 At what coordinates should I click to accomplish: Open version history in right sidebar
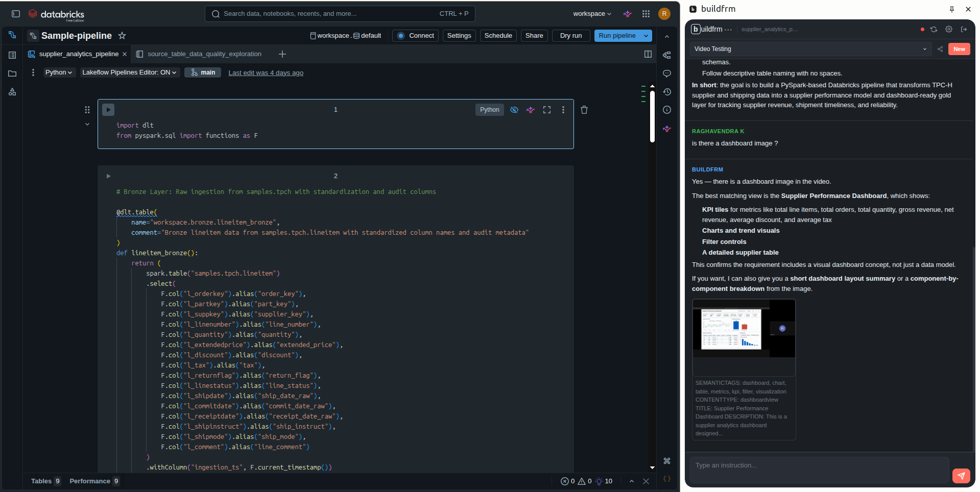tap(667, 92)
